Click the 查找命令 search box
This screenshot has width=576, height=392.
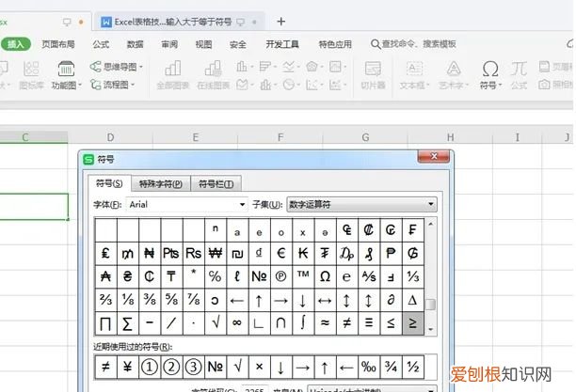413,44
